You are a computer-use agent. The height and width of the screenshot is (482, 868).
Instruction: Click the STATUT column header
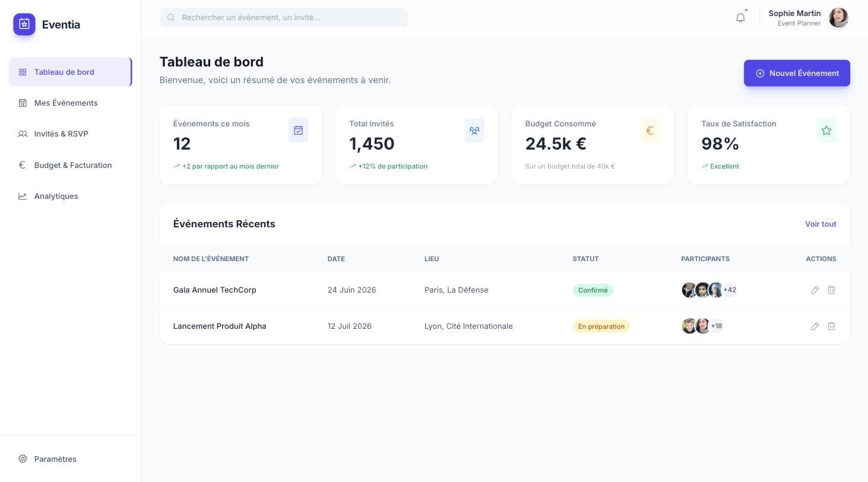point(585,259)
